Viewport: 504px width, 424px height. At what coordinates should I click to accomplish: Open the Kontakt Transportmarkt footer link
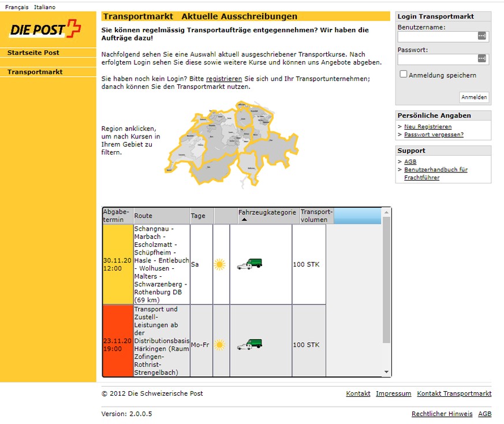click(x=454, y=393)
